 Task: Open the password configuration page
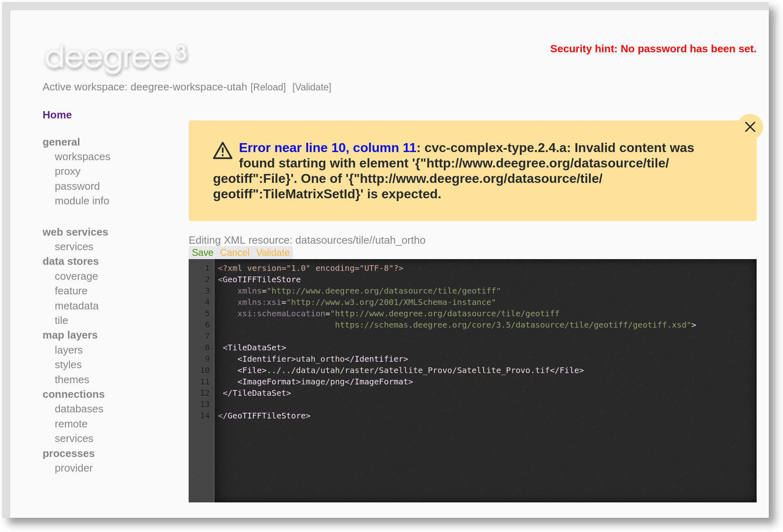click(77, 186)
